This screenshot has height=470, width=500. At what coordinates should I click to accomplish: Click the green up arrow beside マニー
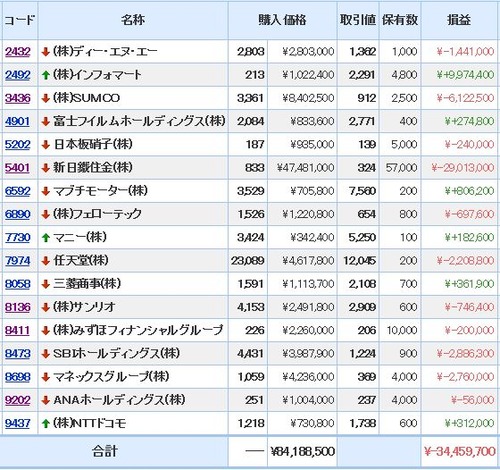point(46,238)
